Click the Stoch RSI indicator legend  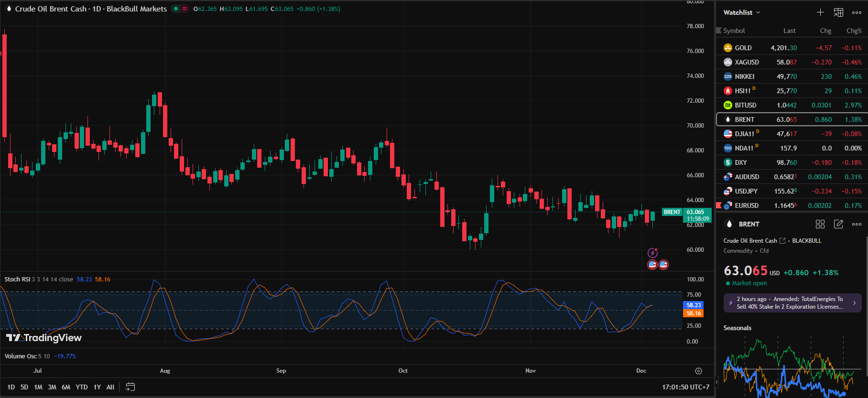17,280
